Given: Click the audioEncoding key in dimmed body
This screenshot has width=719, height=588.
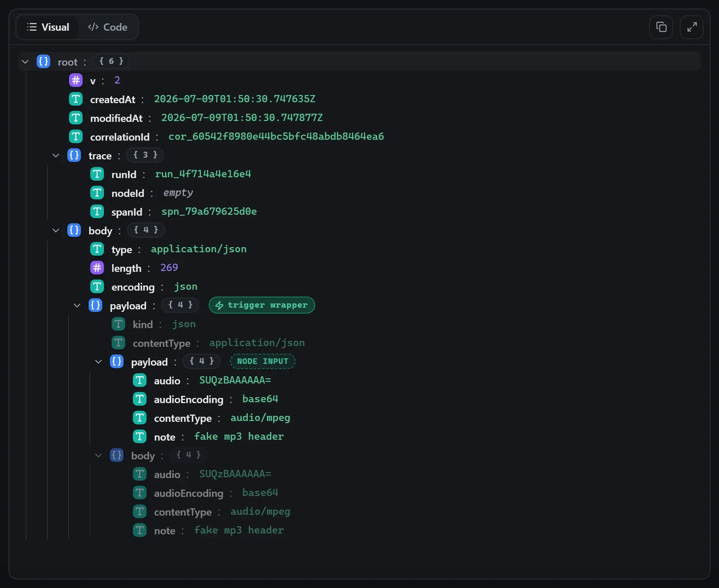Looking at the screenshot, I should [188, 493].
